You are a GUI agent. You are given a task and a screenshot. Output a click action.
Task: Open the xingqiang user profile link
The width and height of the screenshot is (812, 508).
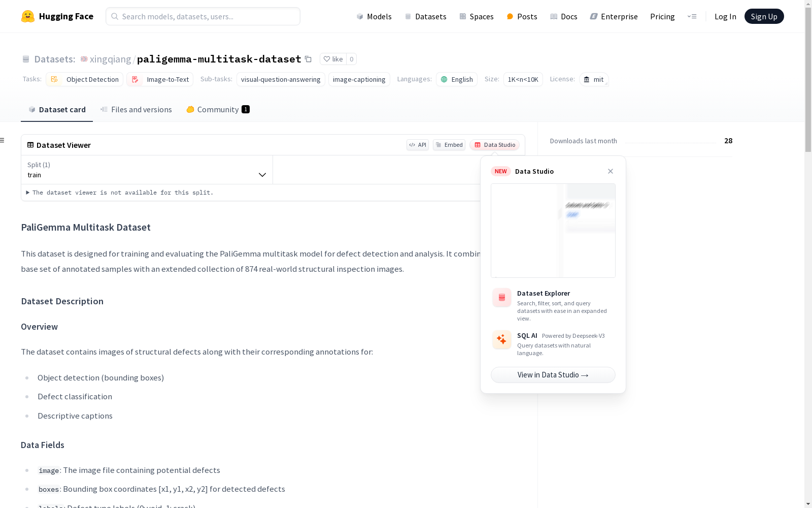coord(111,59)
